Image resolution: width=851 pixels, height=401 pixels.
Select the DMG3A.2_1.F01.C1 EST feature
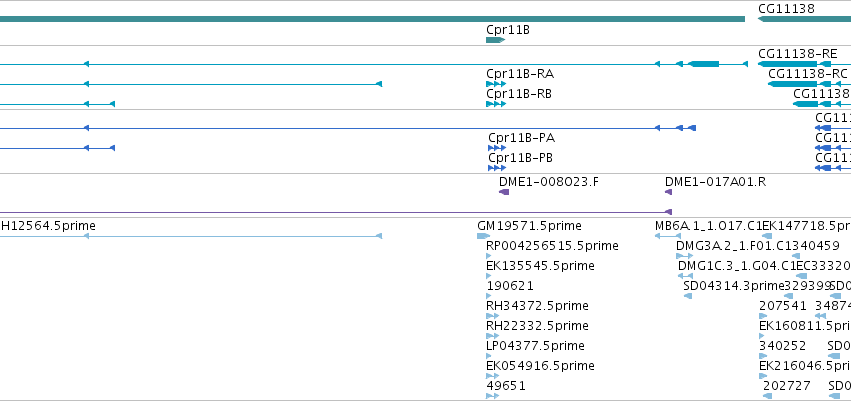[684, 256]
